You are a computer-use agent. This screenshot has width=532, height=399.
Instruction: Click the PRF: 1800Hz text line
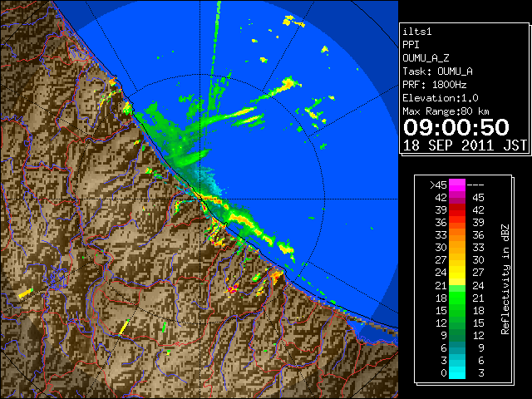(x=435, y=85)
